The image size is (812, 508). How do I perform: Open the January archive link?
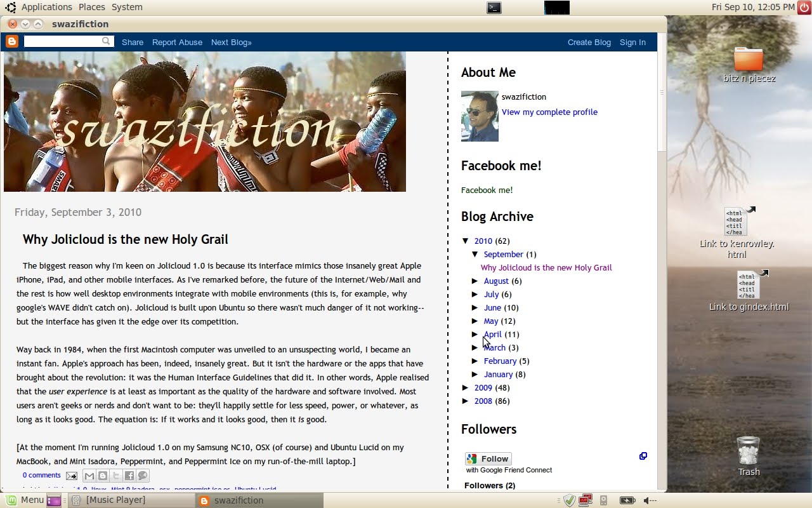[x=498, y=374]
